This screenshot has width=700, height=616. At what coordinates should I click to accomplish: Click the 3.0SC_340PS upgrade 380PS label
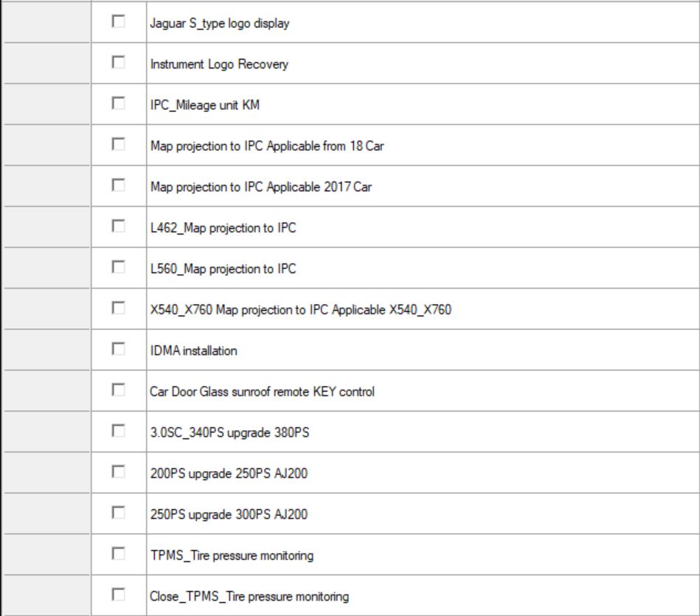click(226, 433)
